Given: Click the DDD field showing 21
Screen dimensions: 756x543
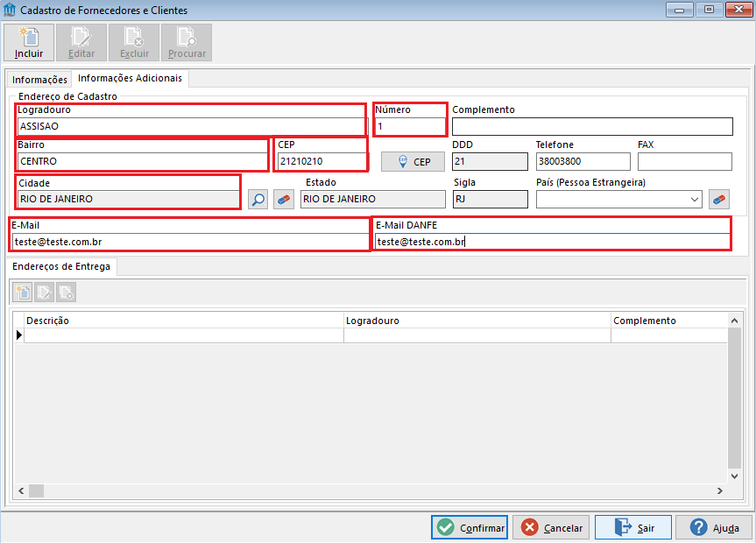Looking at the screenshot, I should click(490, 161).
